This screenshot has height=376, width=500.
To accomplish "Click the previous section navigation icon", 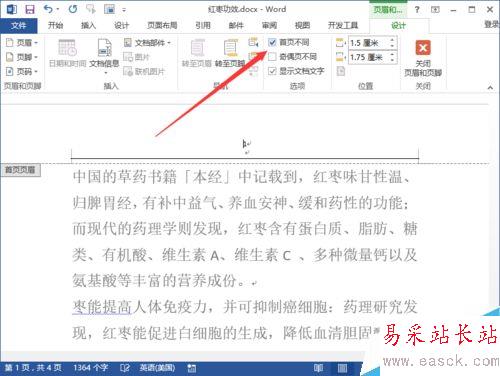I will (x=253, y=42).
